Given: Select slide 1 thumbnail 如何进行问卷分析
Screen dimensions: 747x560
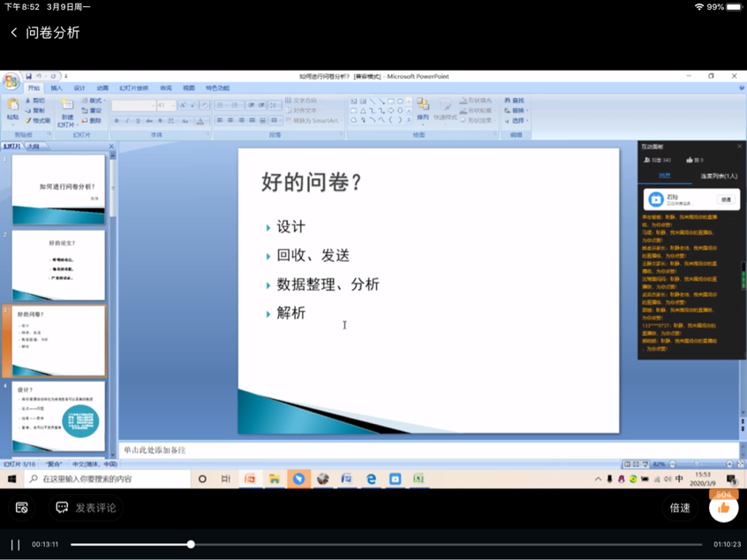Looking at the screenshot, I should 58,188.
